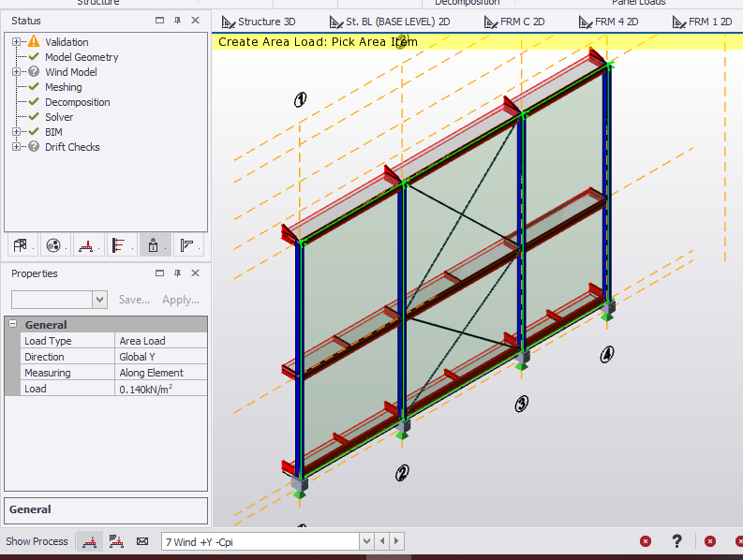Close the Status panel
Image resolution: width=743 pixels, height=560 pixels.
click(x=195, y=21)
